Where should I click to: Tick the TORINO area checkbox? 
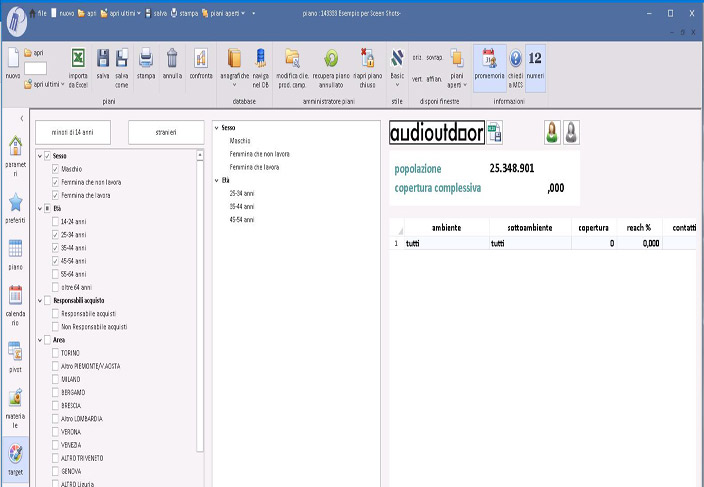55,353
